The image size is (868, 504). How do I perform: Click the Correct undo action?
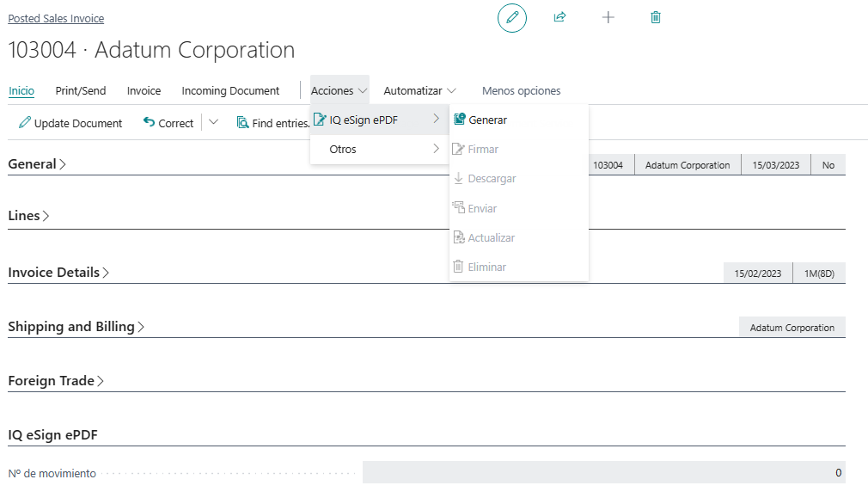(168, 123)
